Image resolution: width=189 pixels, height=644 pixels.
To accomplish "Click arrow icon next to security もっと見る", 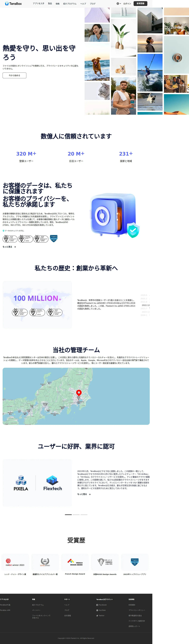I will 15,247.
